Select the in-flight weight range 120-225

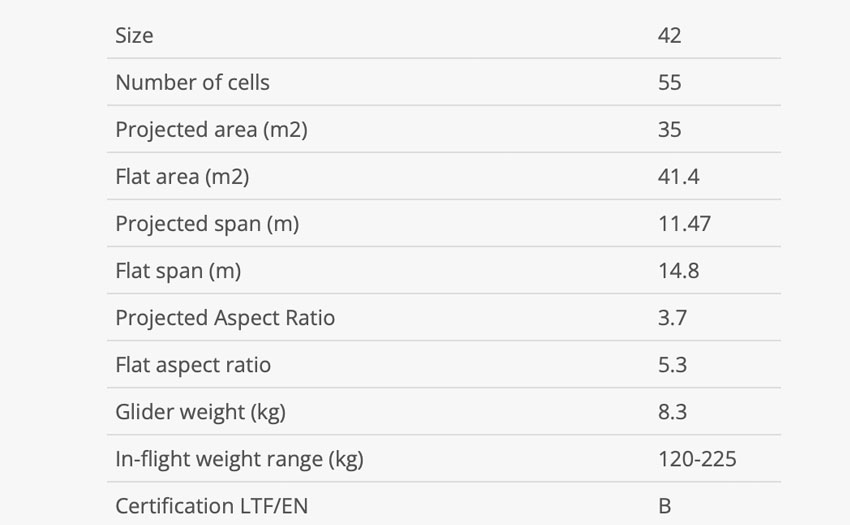pyautogui.click(x=697, y=459)
